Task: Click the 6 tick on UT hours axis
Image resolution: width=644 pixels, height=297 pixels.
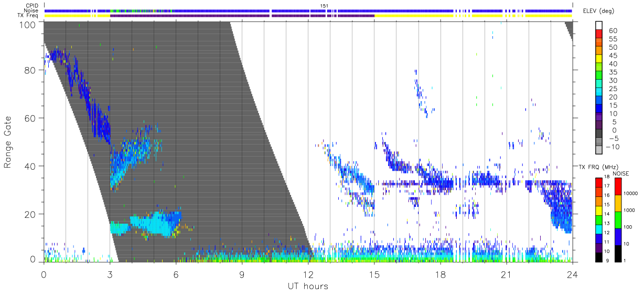Action: click(176, 274)
